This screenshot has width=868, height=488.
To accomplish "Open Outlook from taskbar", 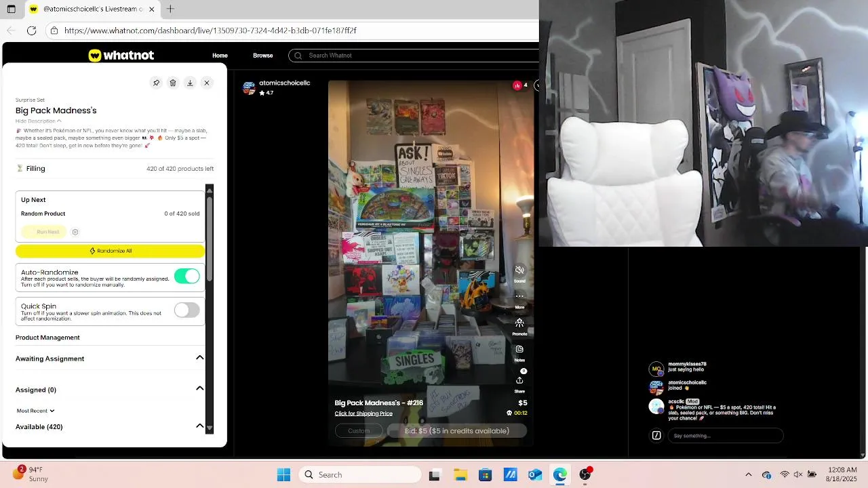I will pos(535,475).
